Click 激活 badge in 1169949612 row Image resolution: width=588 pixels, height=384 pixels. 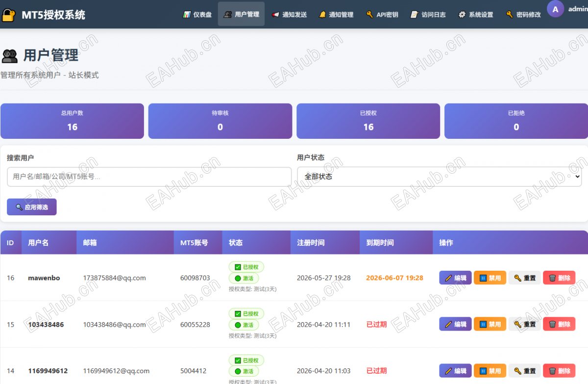(244, 371)
